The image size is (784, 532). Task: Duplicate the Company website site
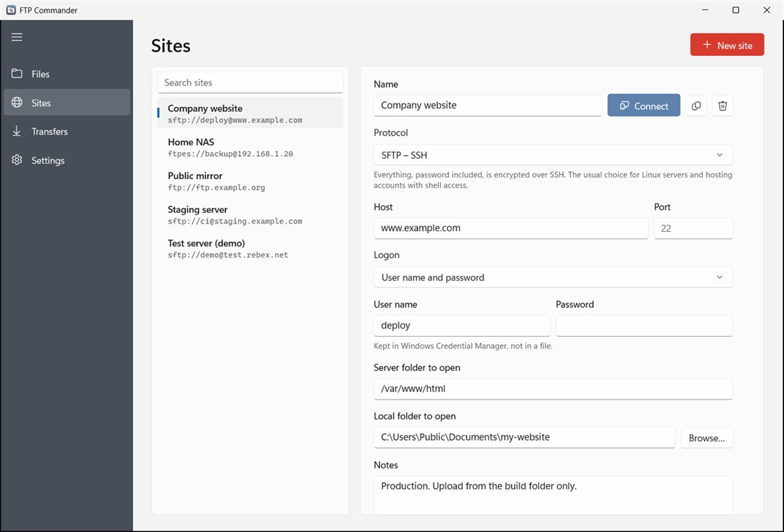pyautogui.click(x=696, y=106)
